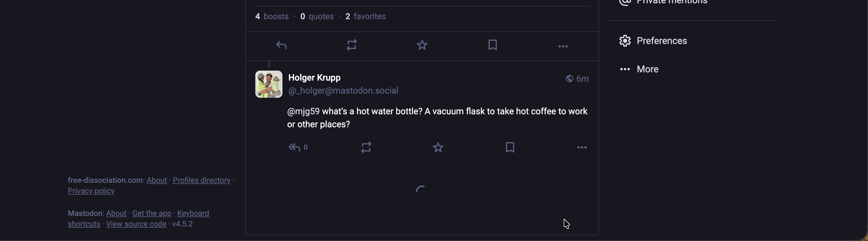Click View source code link
This screenshot has height=241, width=868.
136,224
